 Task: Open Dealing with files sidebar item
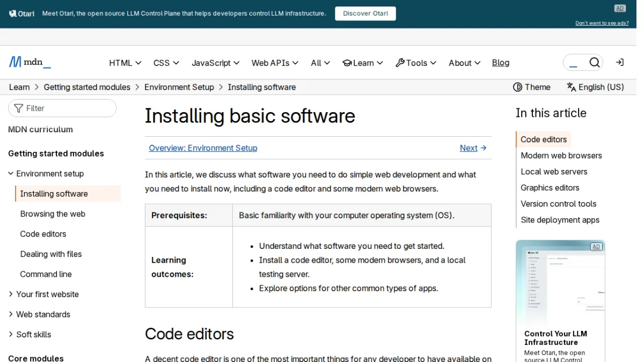pos(51,254)
